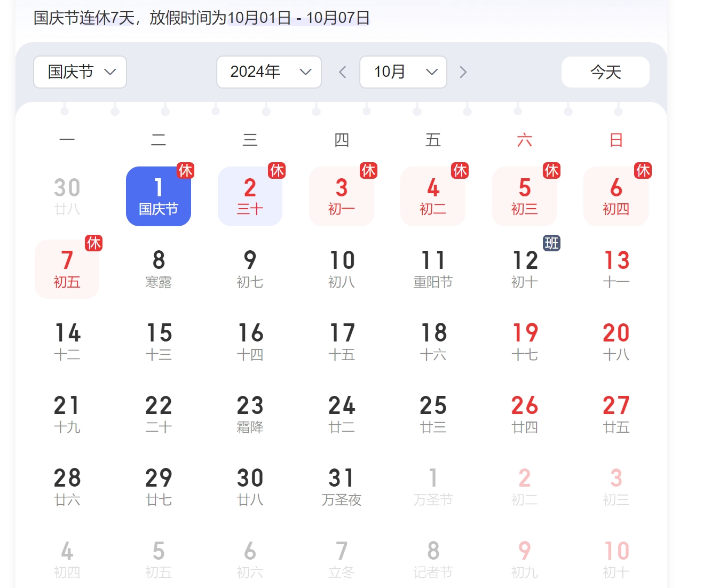
Task: Open the 国庆节 holiday dropdown
Action: pos(80,72)
